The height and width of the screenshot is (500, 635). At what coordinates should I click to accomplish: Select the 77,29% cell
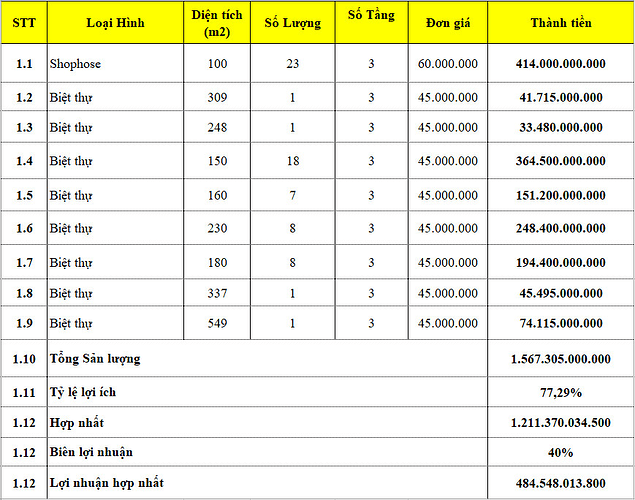[561, 391]
